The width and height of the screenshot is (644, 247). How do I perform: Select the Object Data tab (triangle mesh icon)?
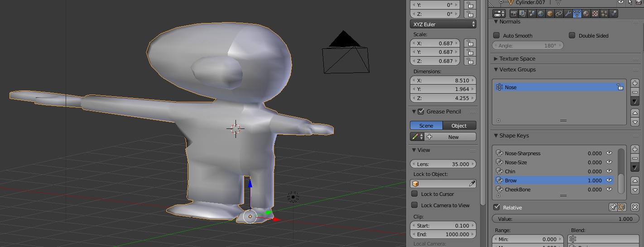pyautogui.click(x=577, y=14)
